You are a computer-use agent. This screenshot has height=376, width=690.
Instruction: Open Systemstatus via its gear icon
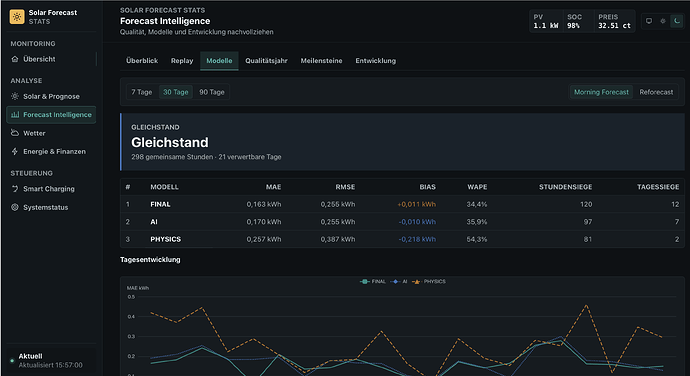coord(15,207)
